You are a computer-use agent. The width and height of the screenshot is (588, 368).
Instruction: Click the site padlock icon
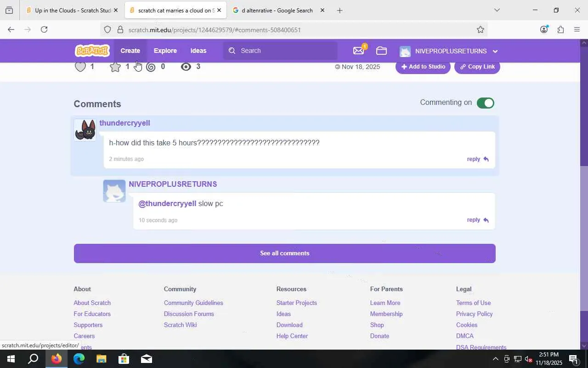[x=120, y=30]
